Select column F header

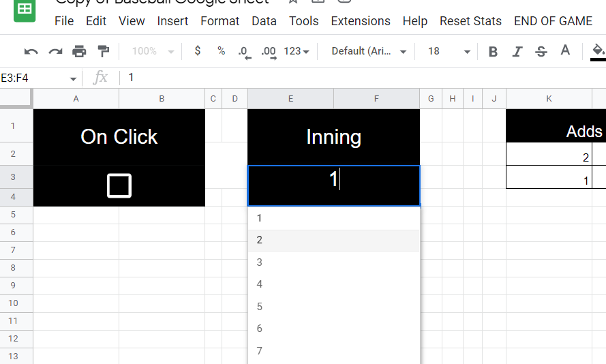376,99
